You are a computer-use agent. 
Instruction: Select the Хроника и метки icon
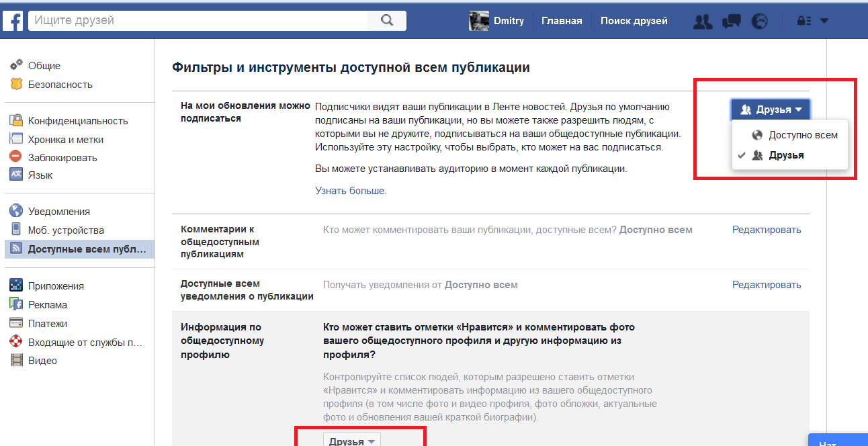pos(17,138)
